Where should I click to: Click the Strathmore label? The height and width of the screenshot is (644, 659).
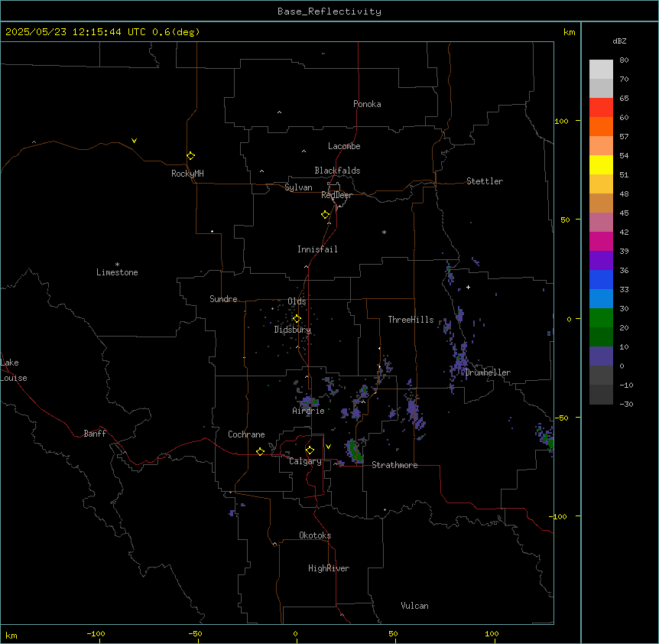click(394, 465)
